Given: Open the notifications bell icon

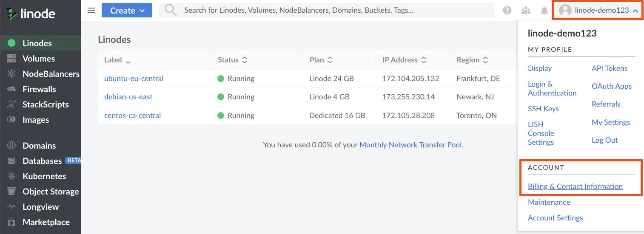Looking at the screenshot, I should 544,11.
